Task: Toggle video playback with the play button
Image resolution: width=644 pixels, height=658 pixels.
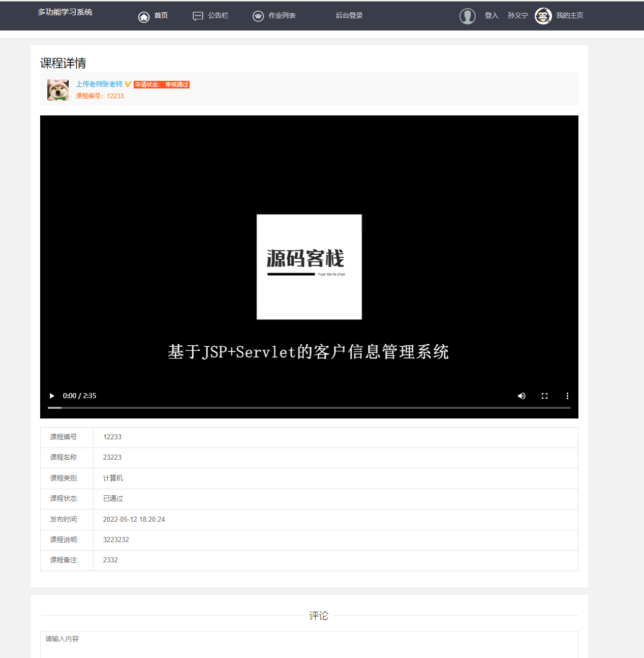Action: point(51,396)
